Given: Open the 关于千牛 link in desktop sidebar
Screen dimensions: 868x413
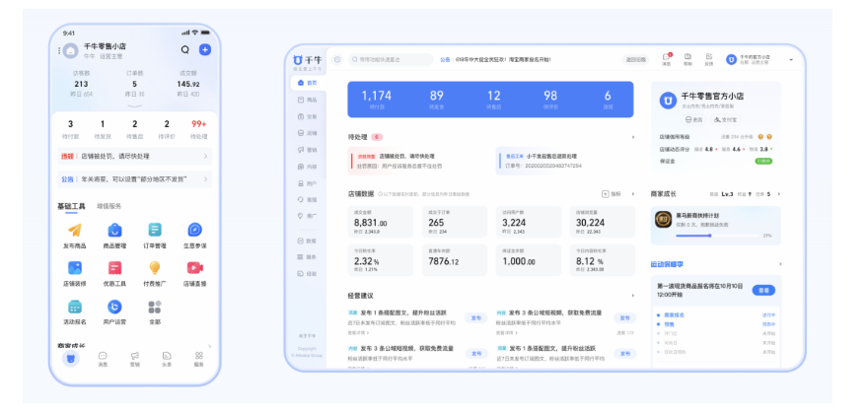Looking at the screenshot, I should (x=307, y=335).
